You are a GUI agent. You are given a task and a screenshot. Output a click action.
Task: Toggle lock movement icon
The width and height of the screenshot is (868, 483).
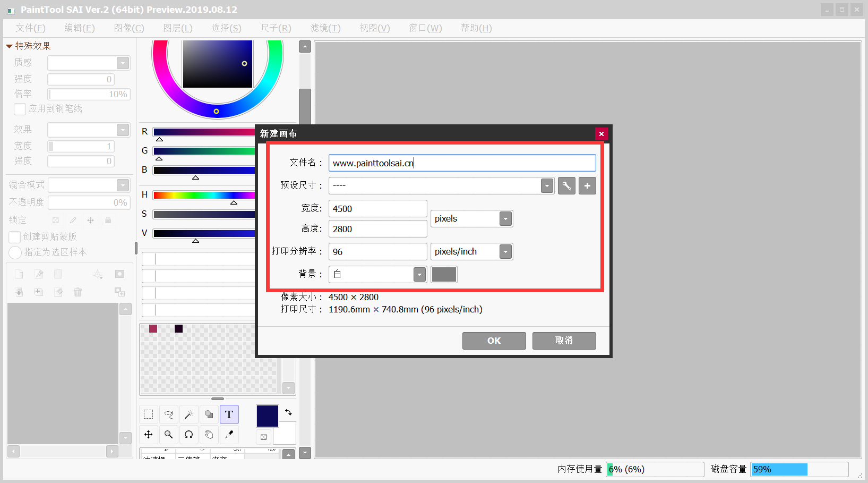pyautogui.click(x=90, y=220)
